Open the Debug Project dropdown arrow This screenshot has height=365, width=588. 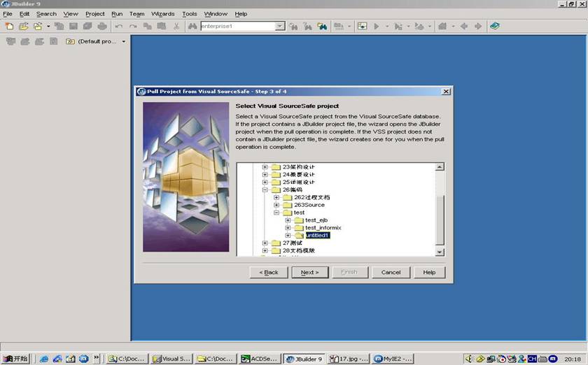pos(408,27)
